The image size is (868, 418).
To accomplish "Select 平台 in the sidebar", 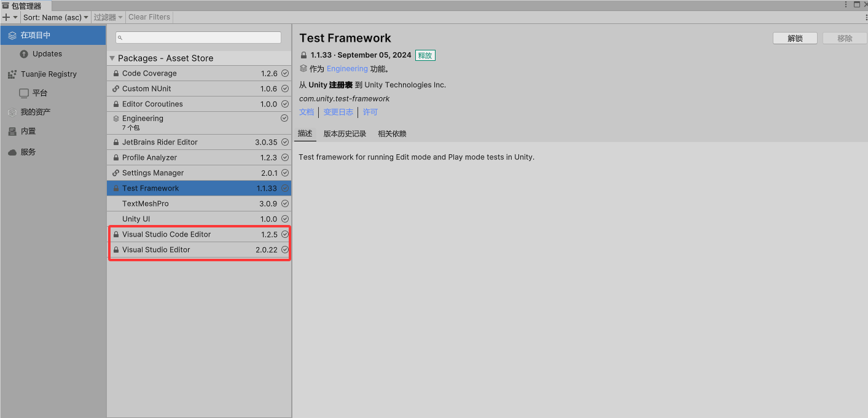I will pyautogui.click(x=40, y=93).
